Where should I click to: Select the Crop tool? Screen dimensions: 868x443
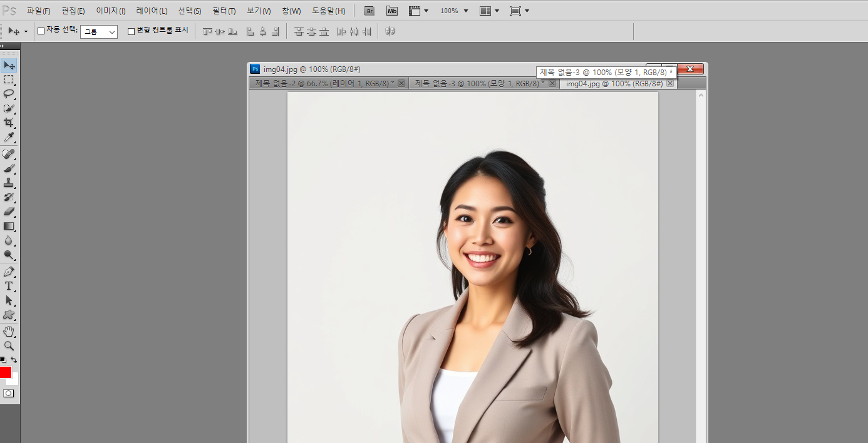coord(9,123)
